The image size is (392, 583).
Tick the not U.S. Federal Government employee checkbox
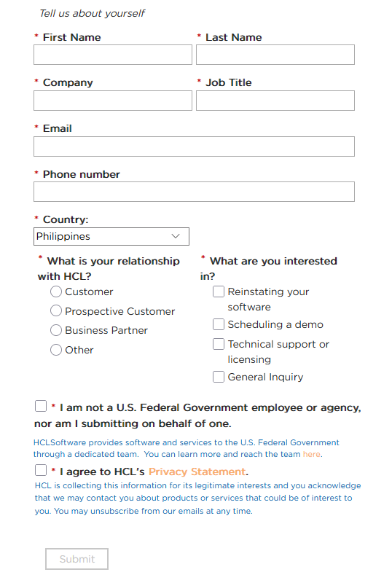[41, 406]
